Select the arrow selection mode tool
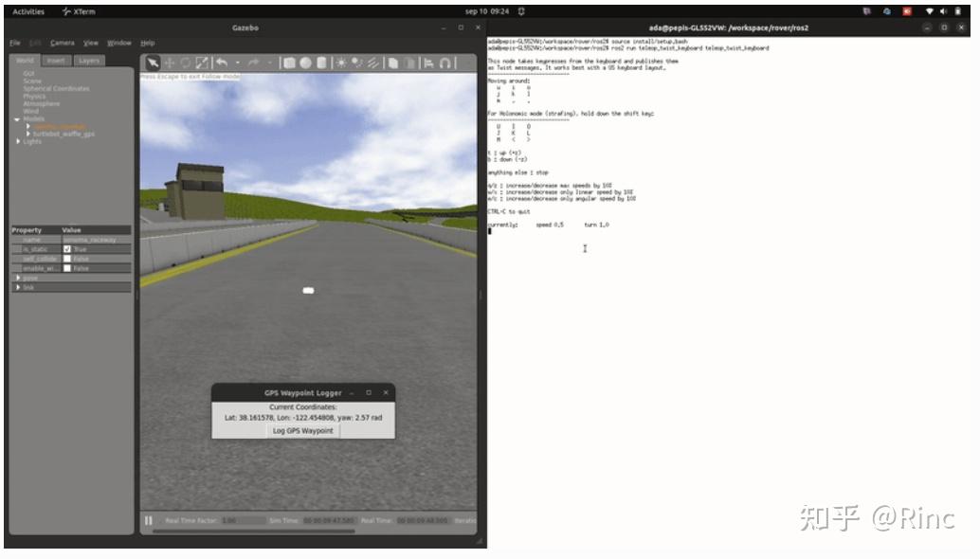980x559 pixels. (x=153, y=63)
